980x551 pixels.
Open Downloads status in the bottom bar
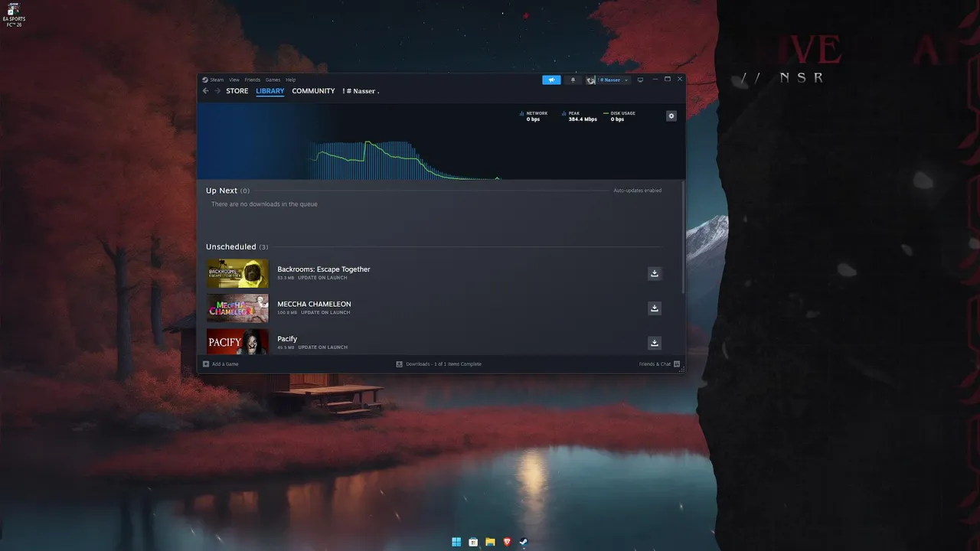439,364
